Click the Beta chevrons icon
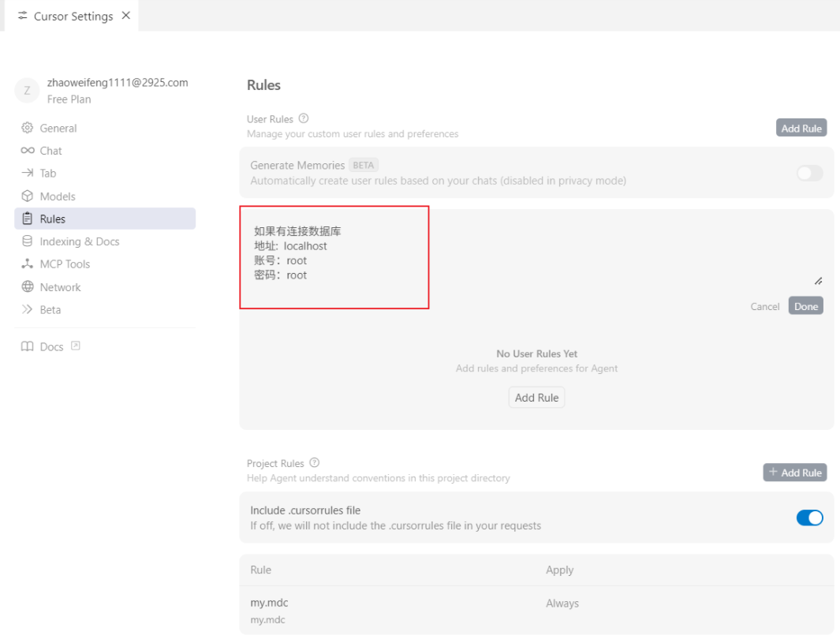 point(28,309)
